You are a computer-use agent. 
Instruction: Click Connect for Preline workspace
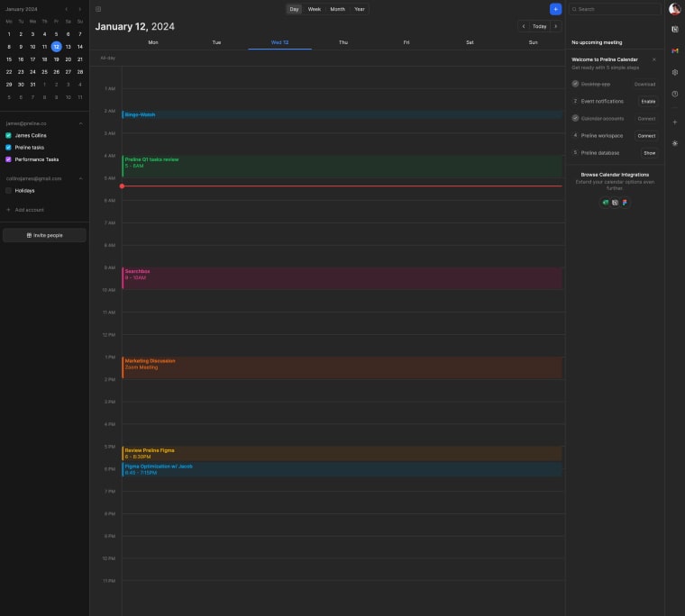pyautogui.click(x=646, y=136)
